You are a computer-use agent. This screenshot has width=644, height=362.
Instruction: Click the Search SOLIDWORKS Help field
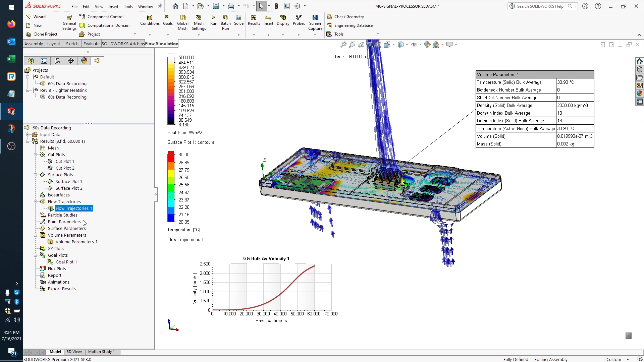point(540,6)
